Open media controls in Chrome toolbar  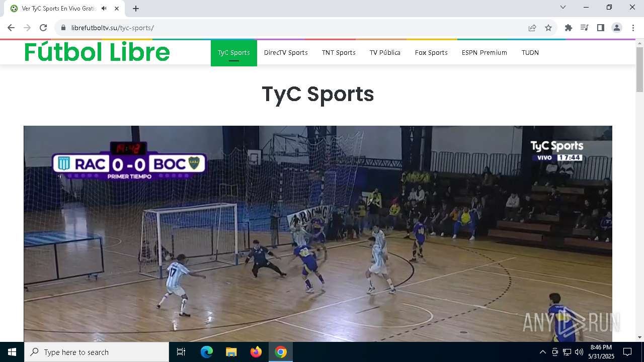(x=584, y=28)
